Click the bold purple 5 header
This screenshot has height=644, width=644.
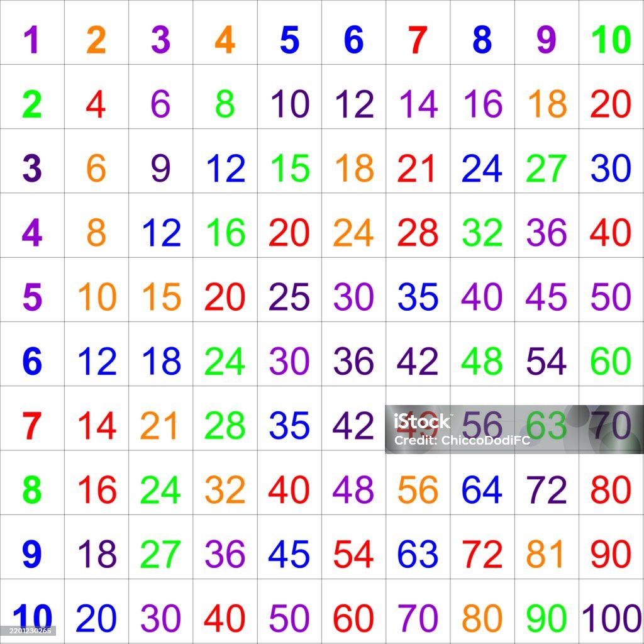tap(33, 297)
